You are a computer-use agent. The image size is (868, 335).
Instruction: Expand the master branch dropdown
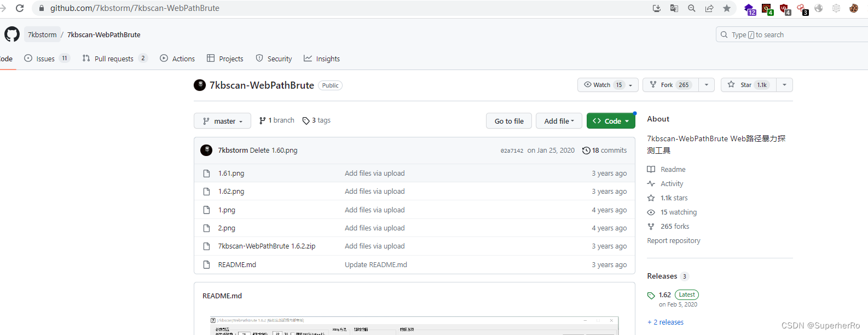pos(222,121)
